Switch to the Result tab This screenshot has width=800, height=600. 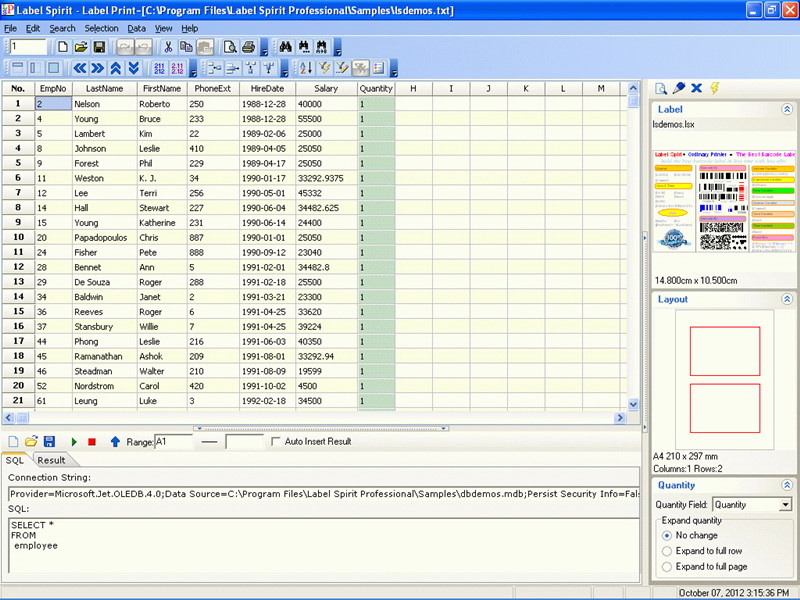coord(51,460)
